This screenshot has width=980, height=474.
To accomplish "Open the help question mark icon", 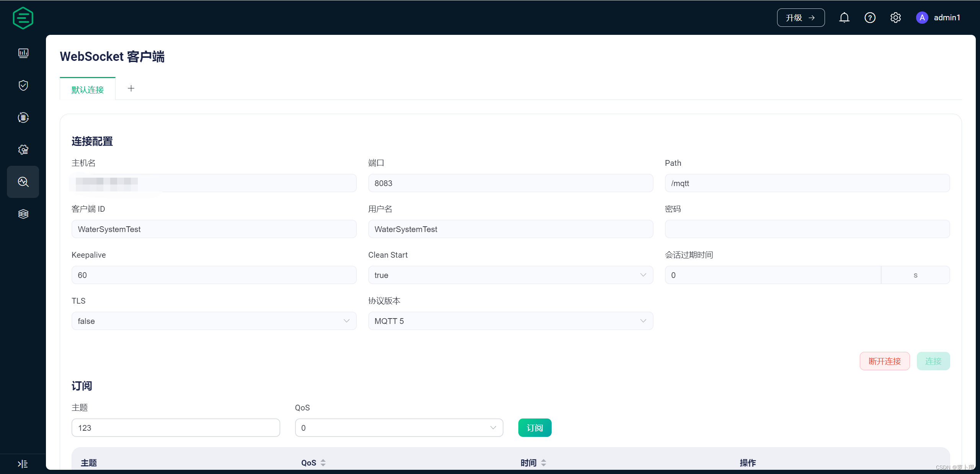I will (870, 18).
